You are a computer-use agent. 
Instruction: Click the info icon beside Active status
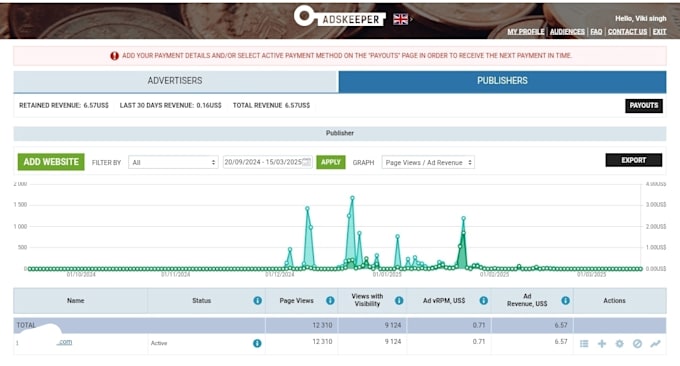[x=257, y=343]
